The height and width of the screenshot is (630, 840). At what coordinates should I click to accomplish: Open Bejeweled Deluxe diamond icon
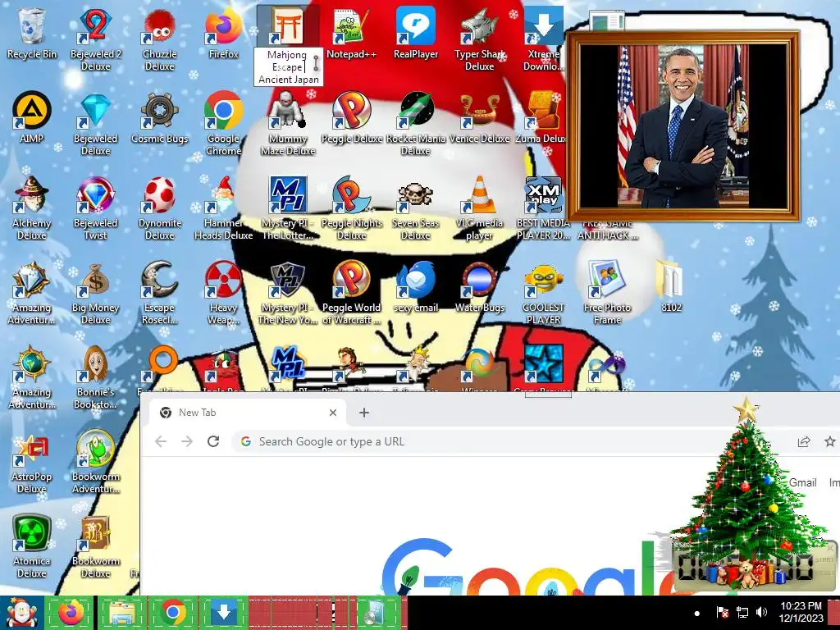click(x=95, y=124)
